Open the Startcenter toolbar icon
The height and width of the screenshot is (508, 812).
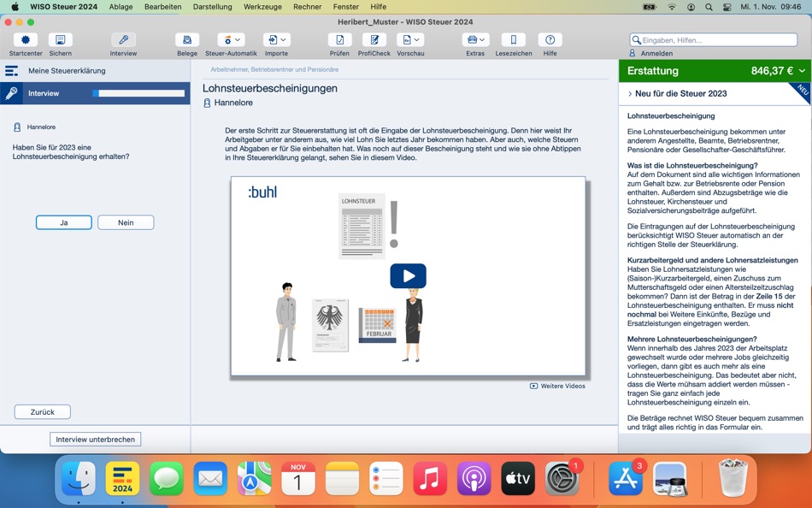coord(26,40)
